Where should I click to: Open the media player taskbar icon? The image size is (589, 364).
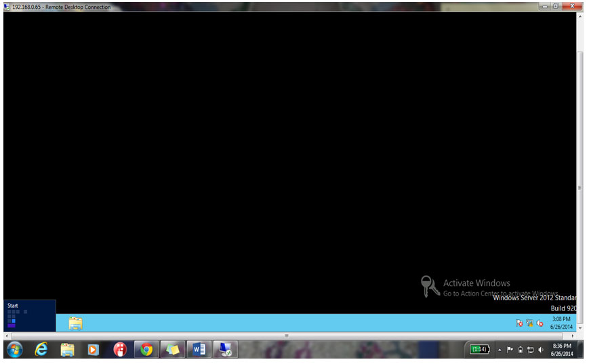94,350
